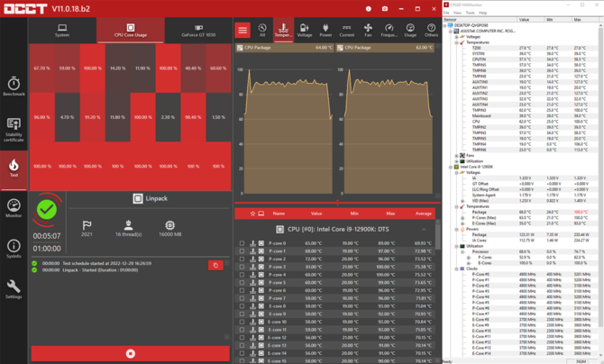Image resolution: width=604 pixels, height=364 pixels.
Task: Click the 16 thread(s) setting icon
Action: point(129,225)
